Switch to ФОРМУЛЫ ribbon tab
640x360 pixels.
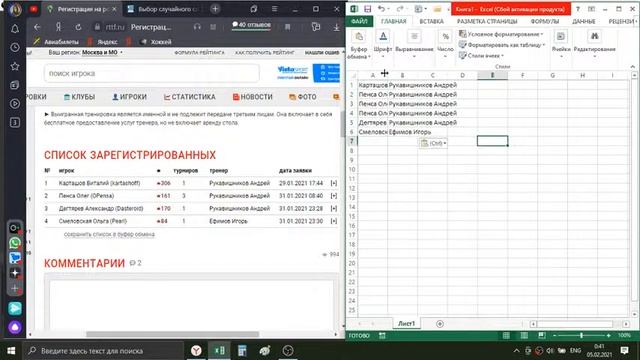(x=544, y=21)
